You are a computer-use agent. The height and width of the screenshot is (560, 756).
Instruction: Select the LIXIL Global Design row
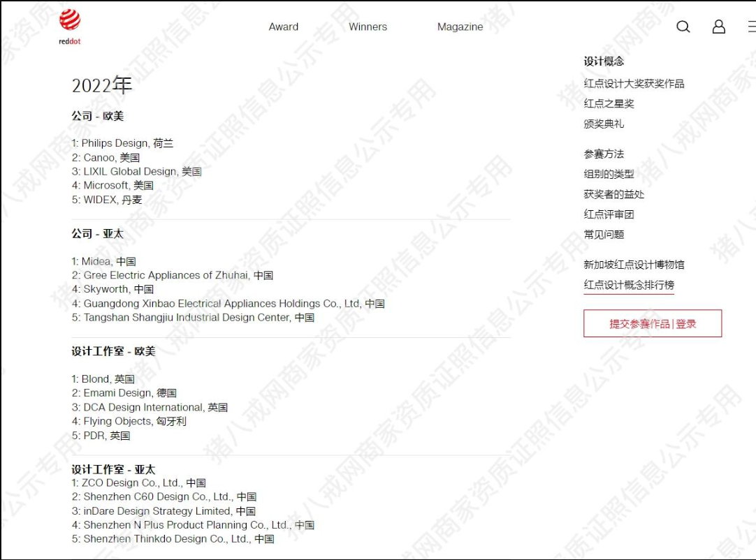pos(136,172)
